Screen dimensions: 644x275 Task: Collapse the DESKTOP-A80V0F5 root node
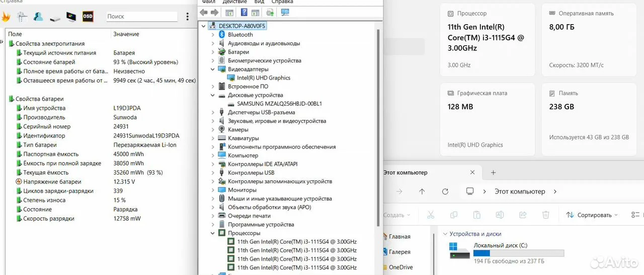point(204,26)
